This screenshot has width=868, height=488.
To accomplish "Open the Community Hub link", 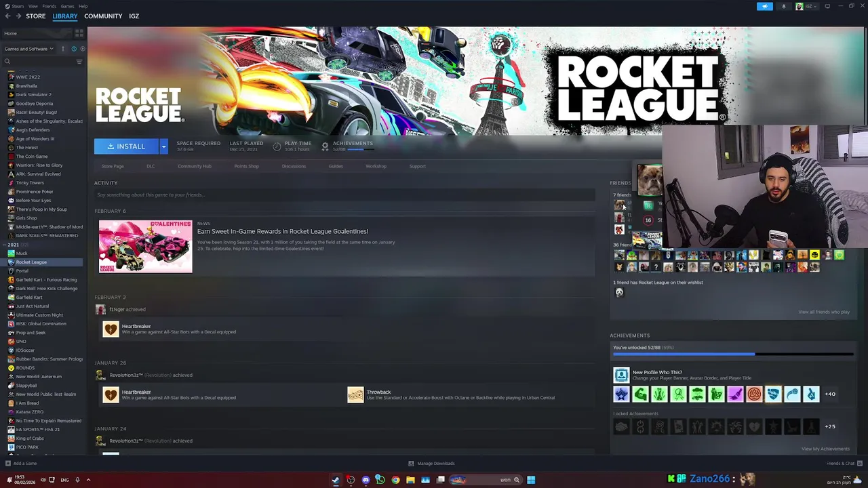I will (x=195, y=166).
